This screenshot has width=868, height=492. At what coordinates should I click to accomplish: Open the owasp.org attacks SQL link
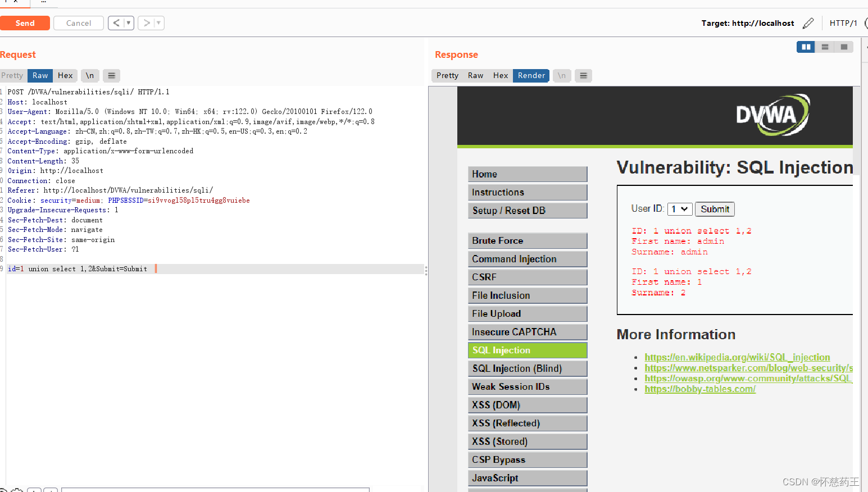(x=748, y=379)
